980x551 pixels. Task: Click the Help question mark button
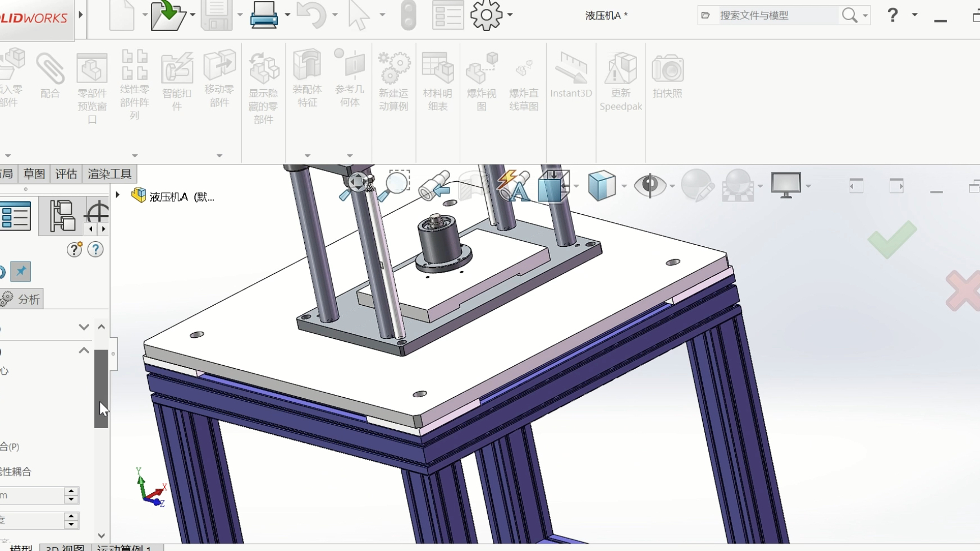pyautogui.click(x=892, y=15)
